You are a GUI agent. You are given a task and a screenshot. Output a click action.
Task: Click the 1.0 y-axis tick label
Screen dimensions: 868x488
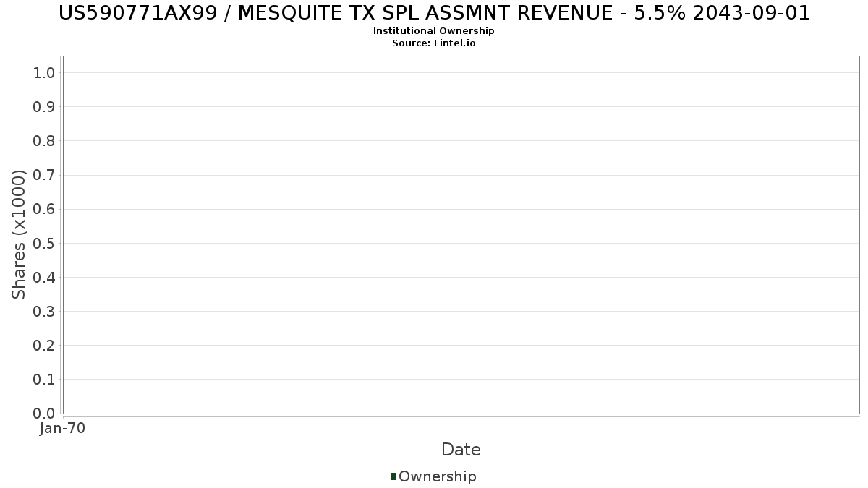tap(44, 72)
